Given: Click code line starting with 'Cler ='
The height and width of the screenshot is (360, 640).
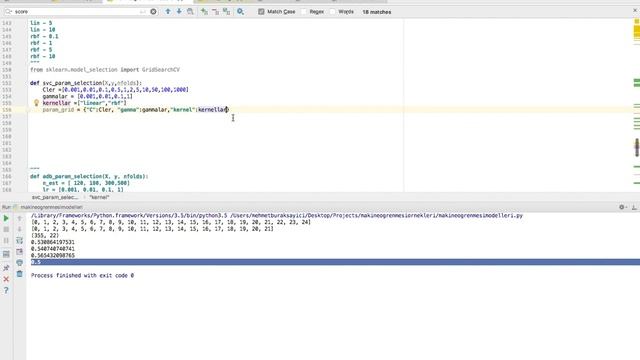Looking at the screenshot, I should coord(116,90).
